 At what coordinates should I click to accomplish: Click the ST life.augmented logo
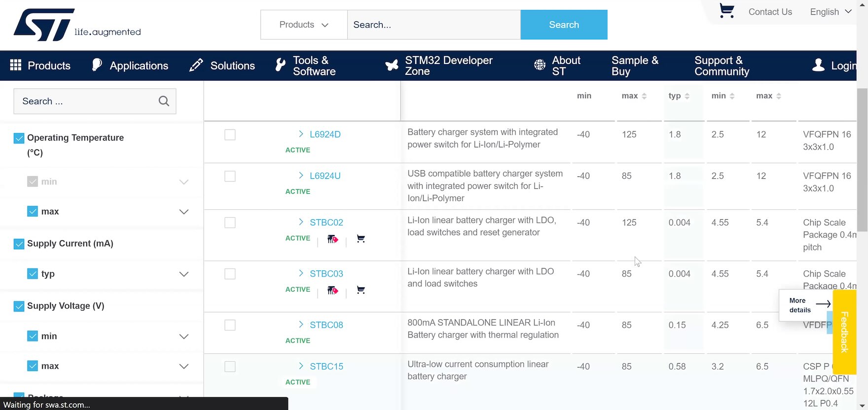pyautogui.click(x=77, y=25)
